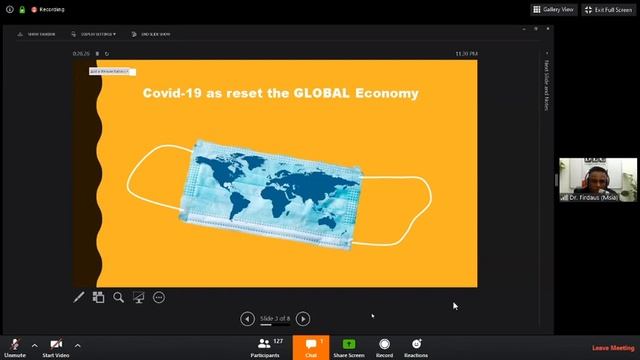Screen dimensions: 640x360
Task: Select the zoom into slide magnifier
Action: click(118, 297)
